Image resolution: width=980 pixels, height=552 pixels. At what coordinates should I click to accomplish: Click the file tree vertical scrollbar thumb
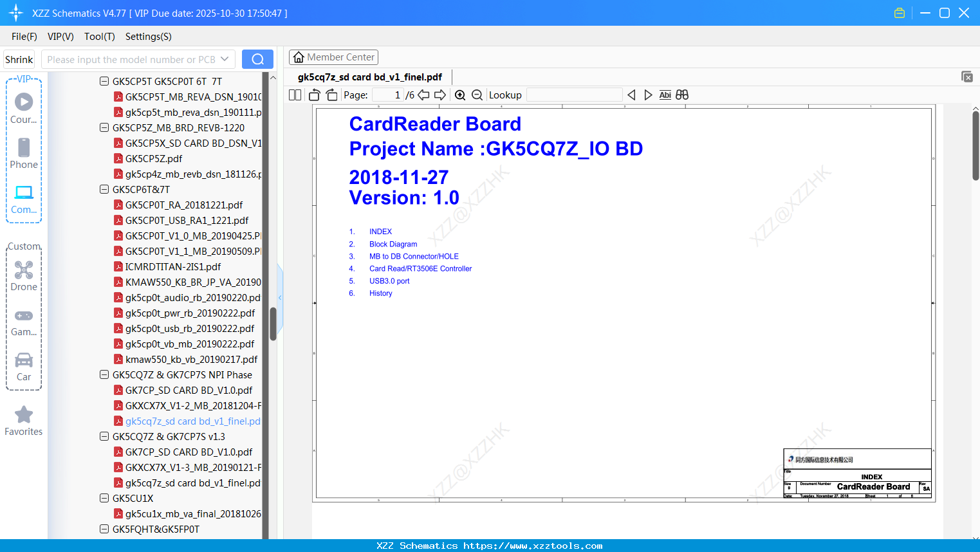[x=273, y=324]
